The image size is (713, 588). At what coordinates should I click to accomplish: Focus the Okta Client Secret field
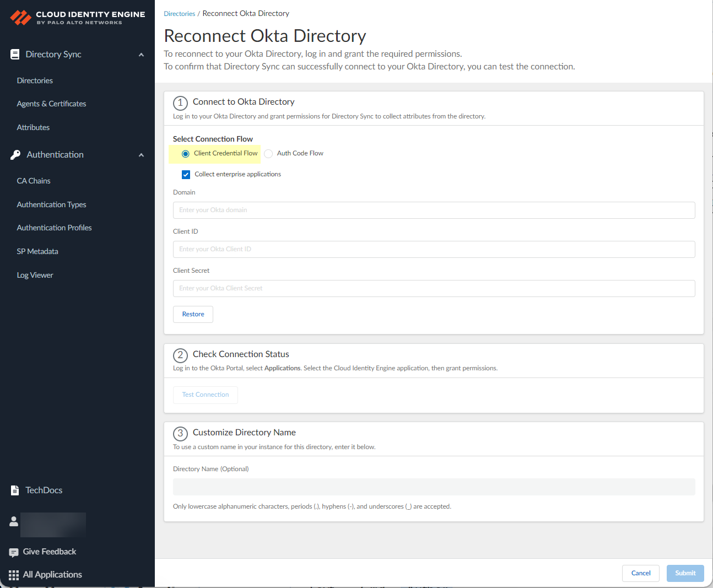(x=434, y=288)
